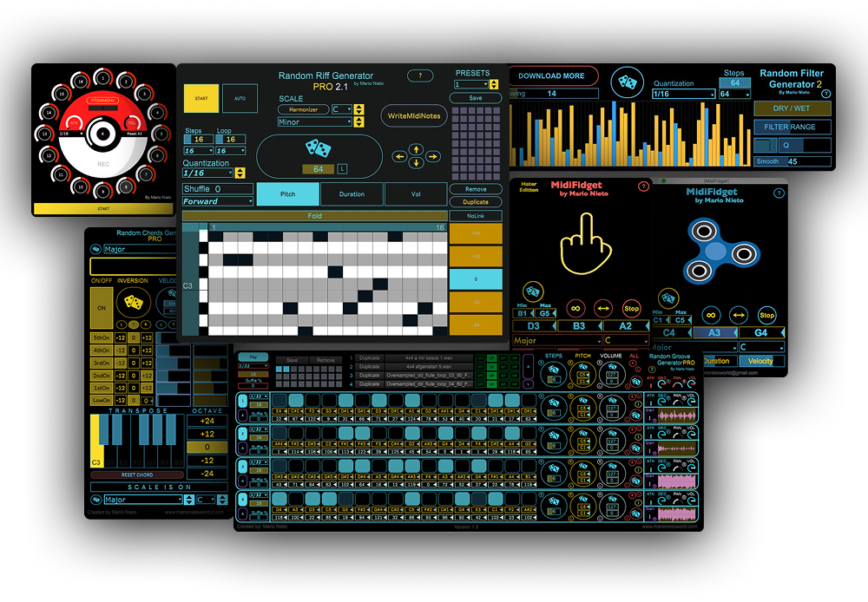Open Major scale dropdown in Hater Edition
868x602 pixels.
(557, 340)
